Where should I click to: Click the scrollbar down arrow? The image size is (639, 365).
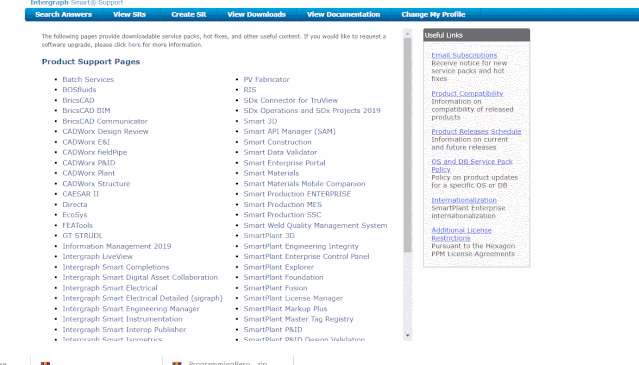(408, 335)
